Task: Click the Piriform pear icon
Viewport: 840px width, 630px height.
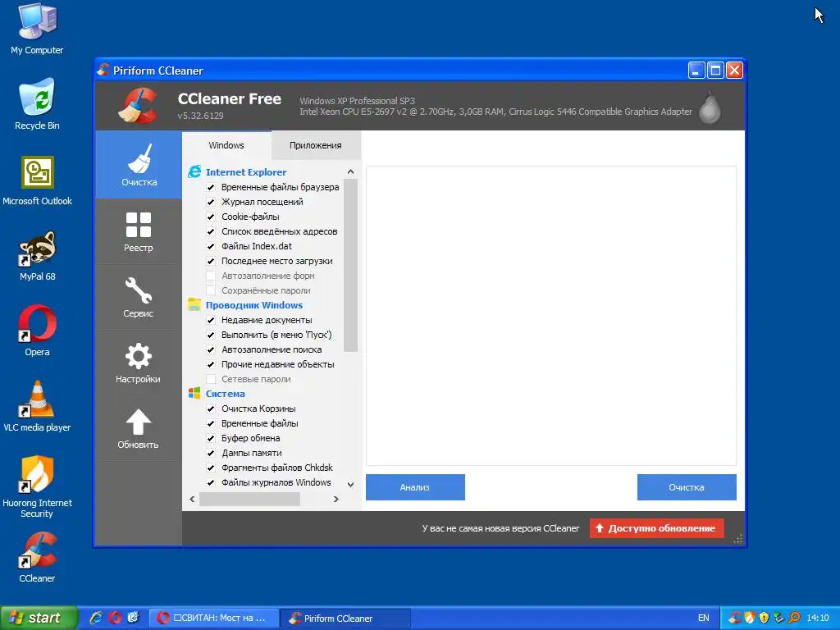Action: 710,107
